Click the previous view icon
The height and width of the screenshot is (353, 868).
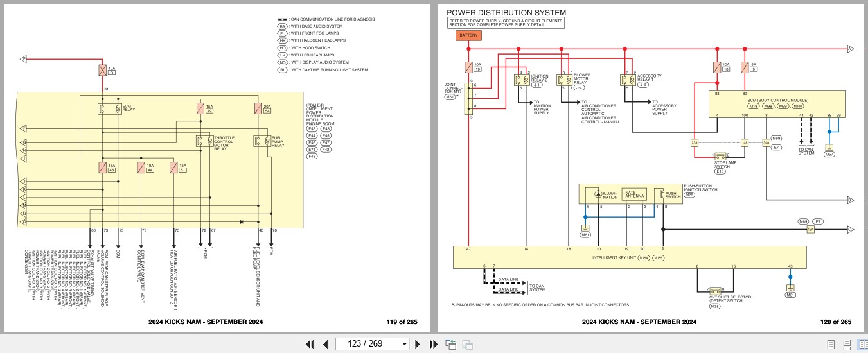coord(450,344)
